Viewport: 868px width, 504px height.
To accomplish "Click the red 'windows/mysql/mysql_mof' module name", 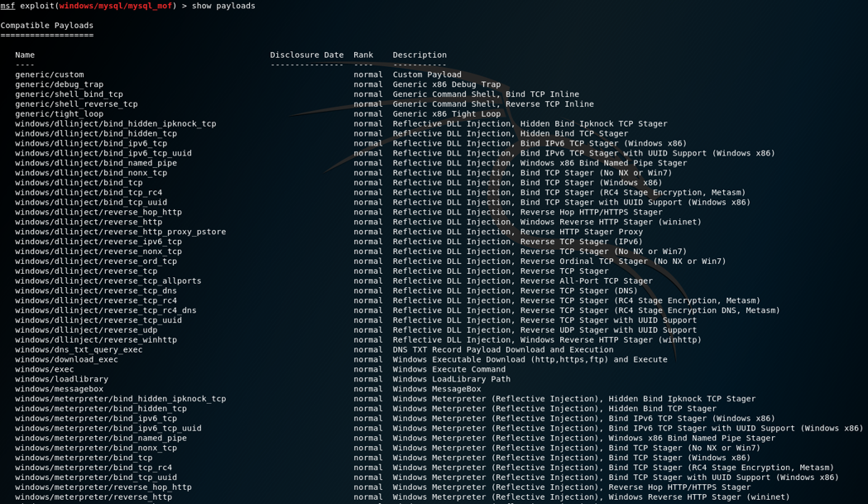I will point(116,6).
